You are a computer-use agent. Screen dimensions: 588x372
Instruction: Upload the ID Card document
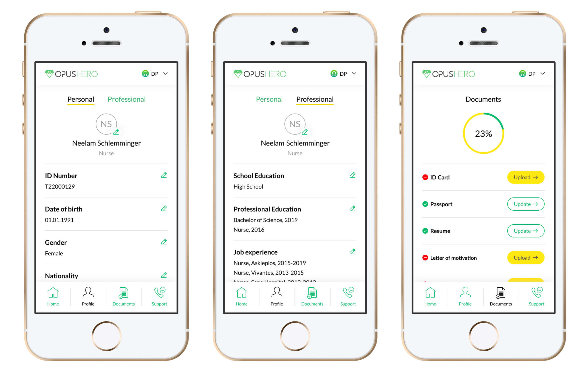click(524, 179)
